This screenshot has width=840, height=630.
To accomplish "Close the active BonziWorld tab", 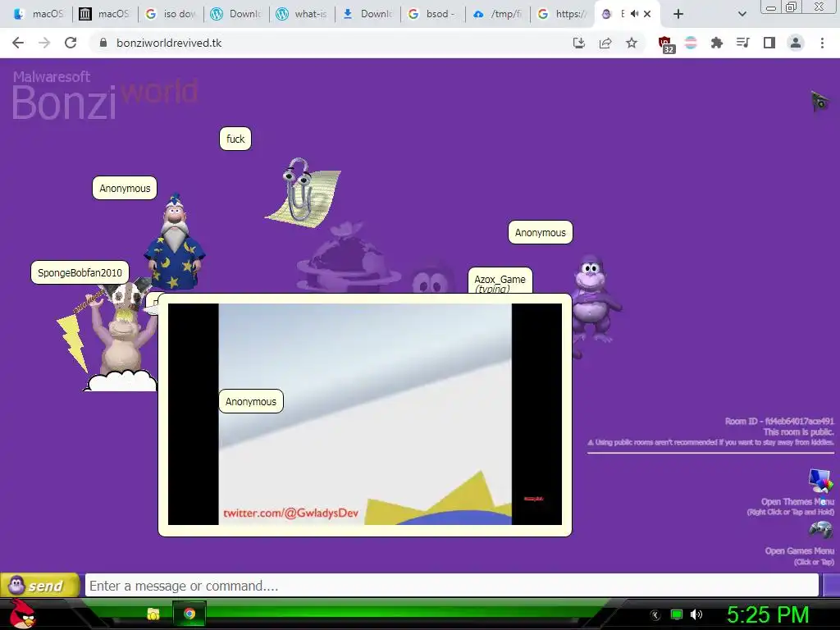I will coord(647,14).
